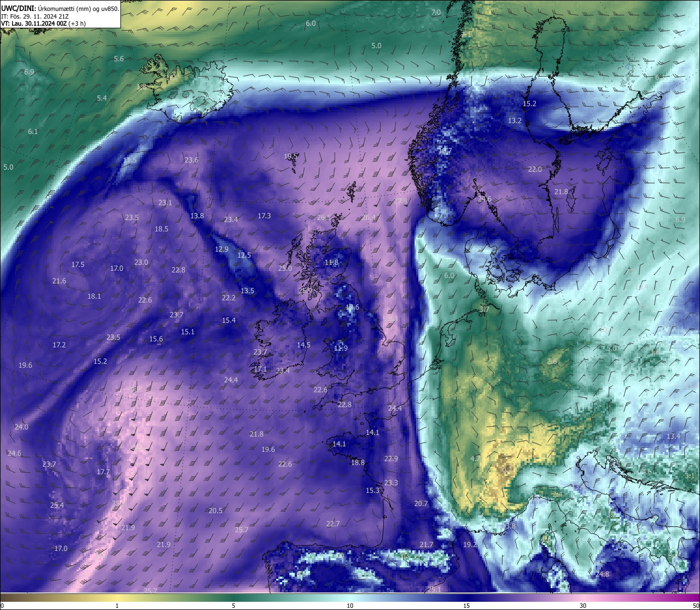Click the "0" label on the color scale
Screen dimensions: 700x610
(2, 606)
